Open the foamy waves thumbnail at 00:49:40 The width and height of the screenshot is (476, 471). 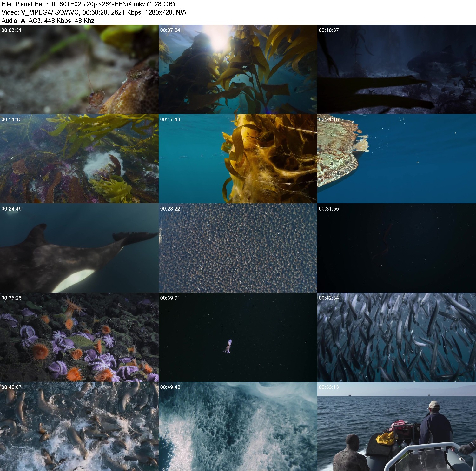(x=238, y=426)
